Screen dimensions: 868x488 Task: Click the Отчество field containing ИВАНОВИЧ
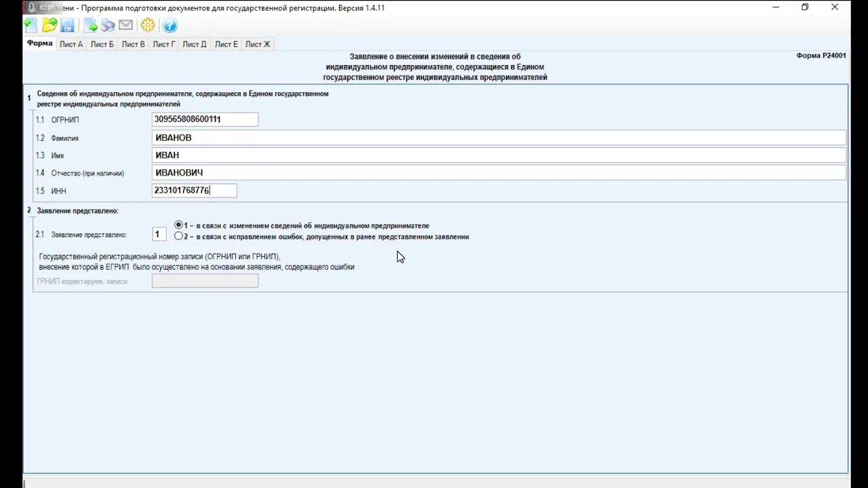[499, 173]
